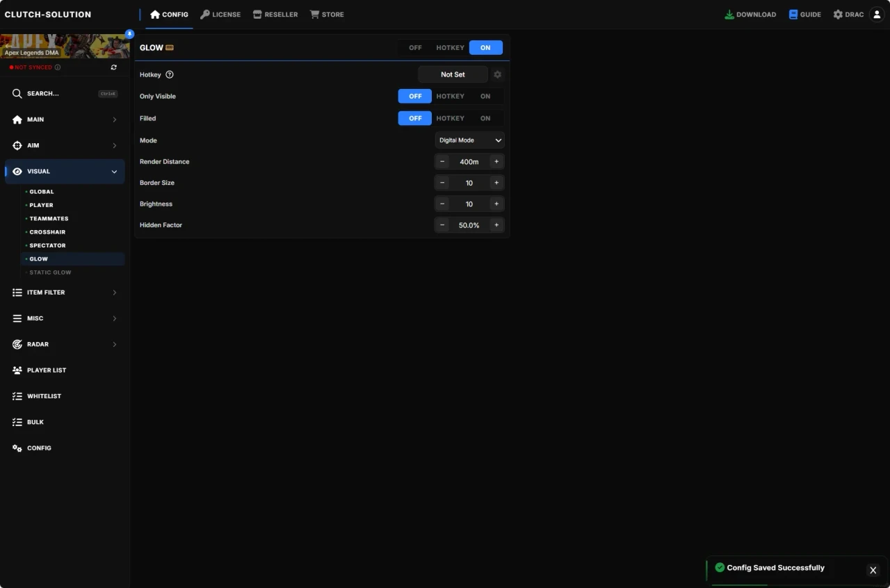The image size is (890, 588).
Task: Turn the GLOW feature OFF
Action: coord(415,47)
